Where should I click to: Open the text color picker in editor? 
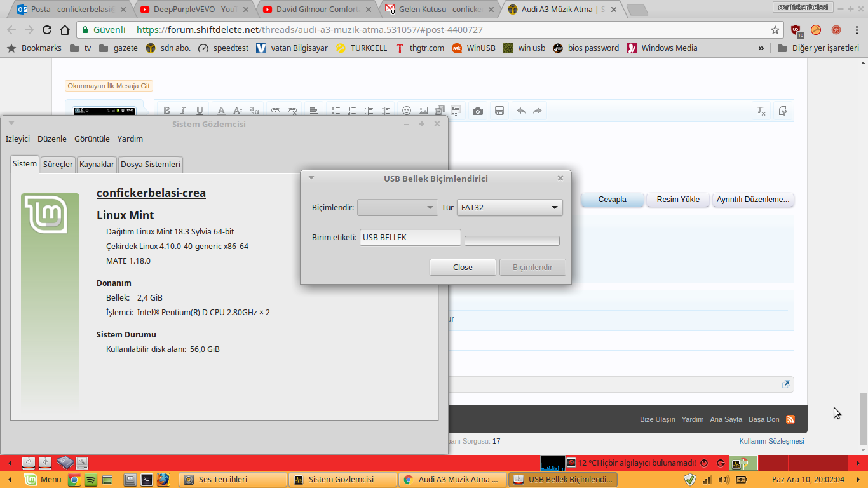point(221,111)
